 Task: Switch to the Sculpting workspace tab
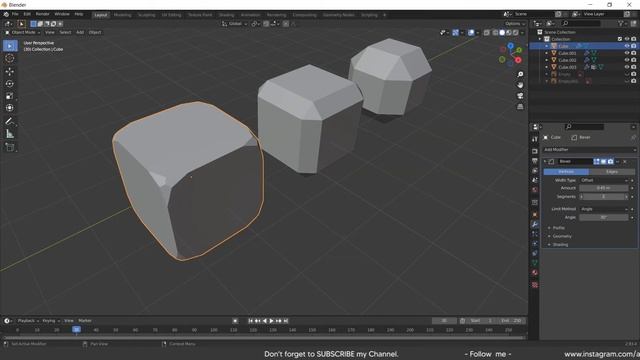pos(147,15)
